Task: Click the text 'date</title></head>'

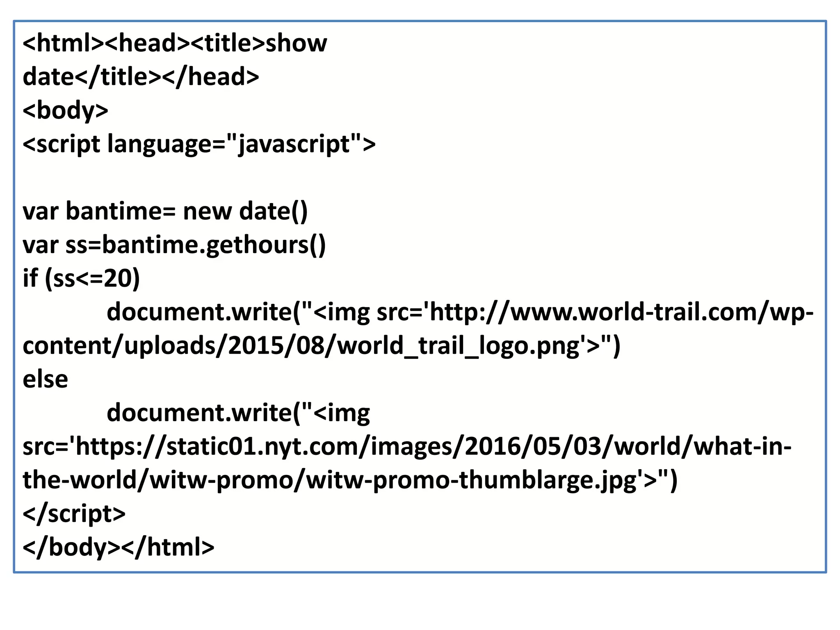Action: pyautogui.click(x=141, y=77)
